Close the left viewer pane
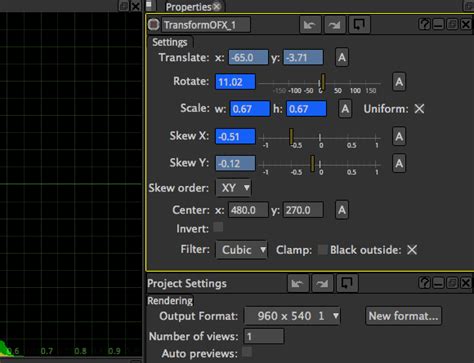This screenshot has height=363, width=474. pyautogui.click(x=135, y=6)
